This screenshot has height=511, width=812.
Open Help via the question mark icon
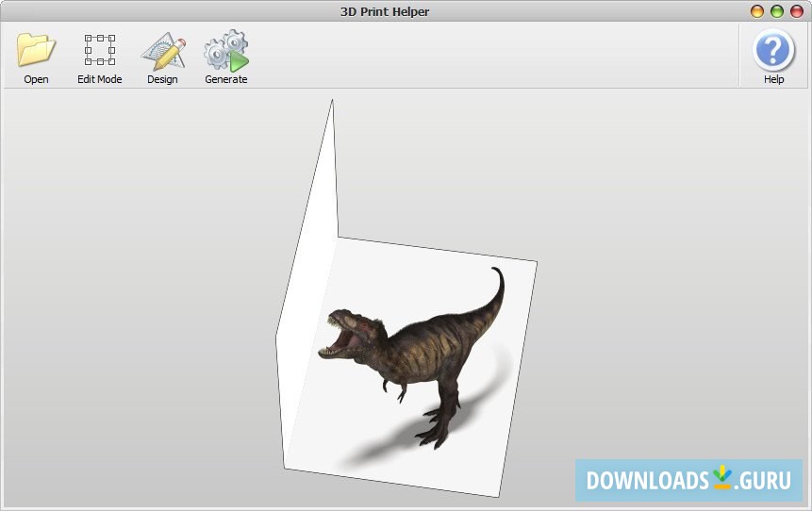click(x=773, y=57)
